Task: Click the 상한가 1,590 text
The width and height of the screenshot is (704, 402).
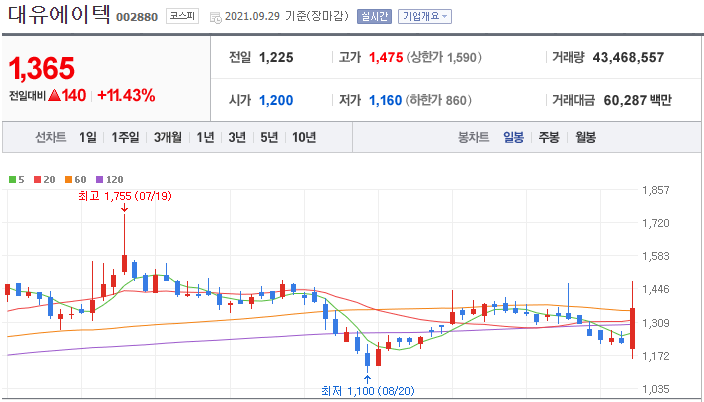Action: coord(444,57)
